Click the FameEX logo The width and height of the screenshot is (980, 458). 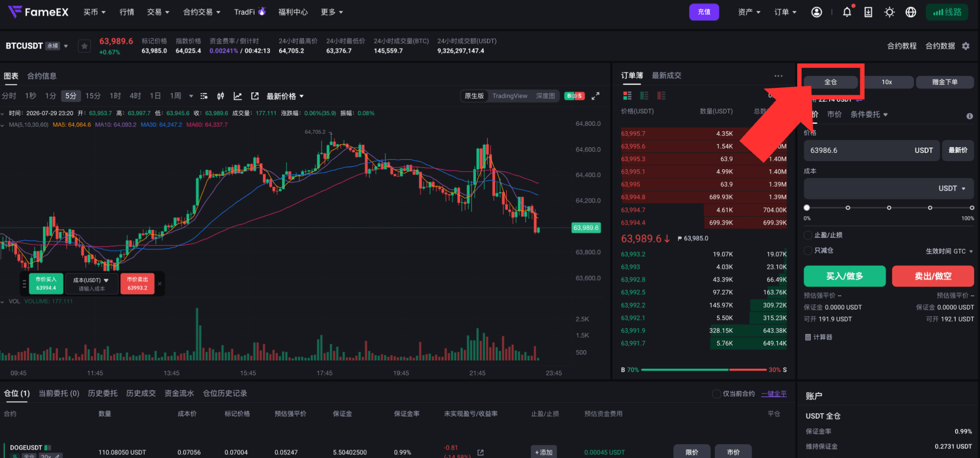(x=38, y=12)
